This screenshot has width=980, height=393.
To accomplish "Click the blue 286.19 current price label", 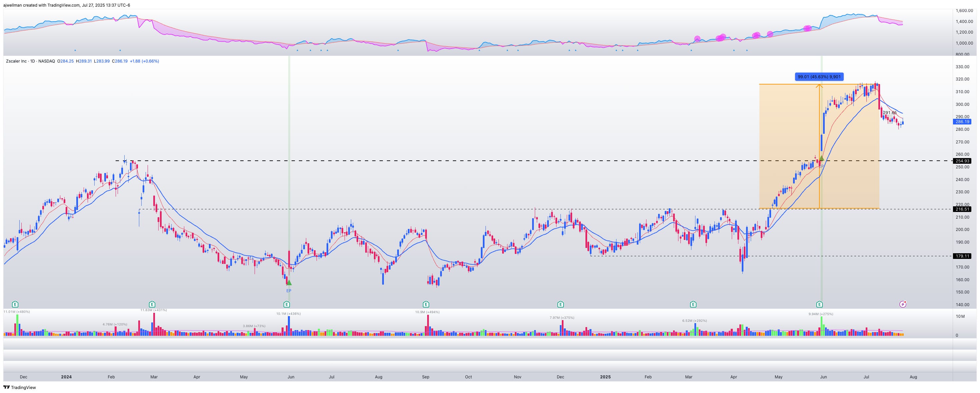I will tap(962, 121).
